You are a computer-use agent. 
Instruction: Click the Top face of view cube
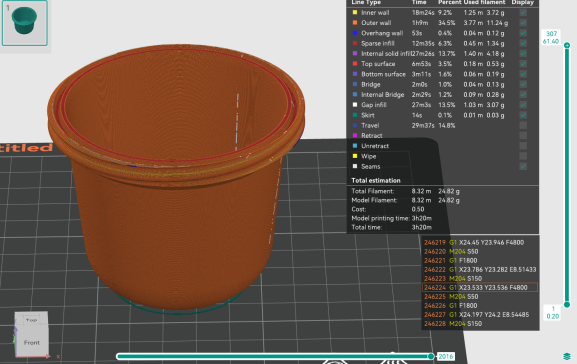tap(31, 320)
